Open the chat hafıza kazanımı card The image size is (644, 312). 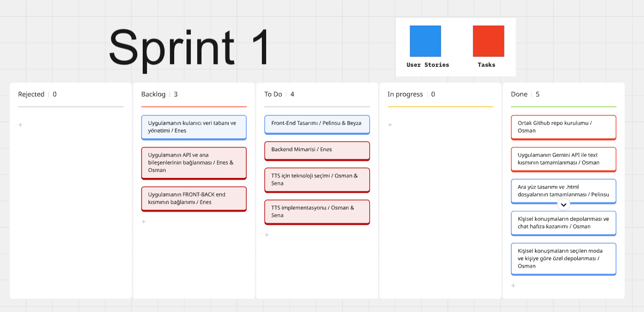564,223
